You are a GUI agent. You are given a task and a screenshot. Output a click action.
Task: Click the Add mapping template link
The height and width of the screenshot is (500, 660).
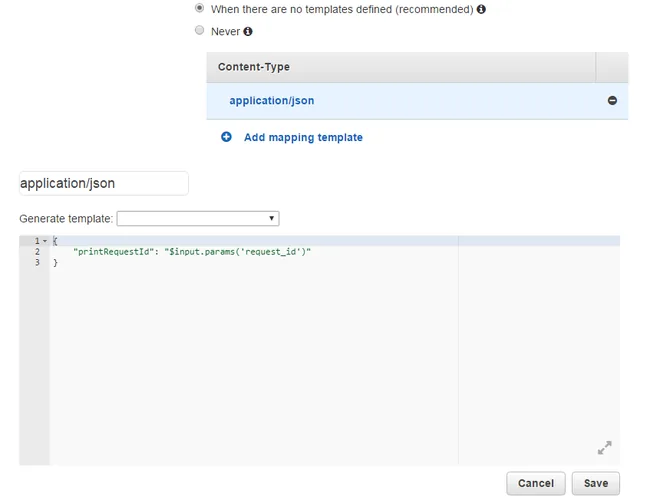click(x=303, y=138)
